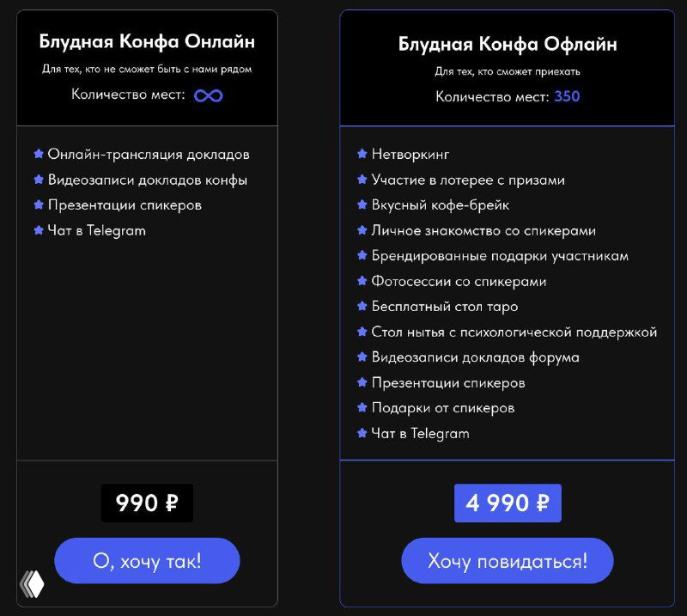Click the star beside Участие в лотерее с призами
The image size is (687, 616).
pos(361,180)
